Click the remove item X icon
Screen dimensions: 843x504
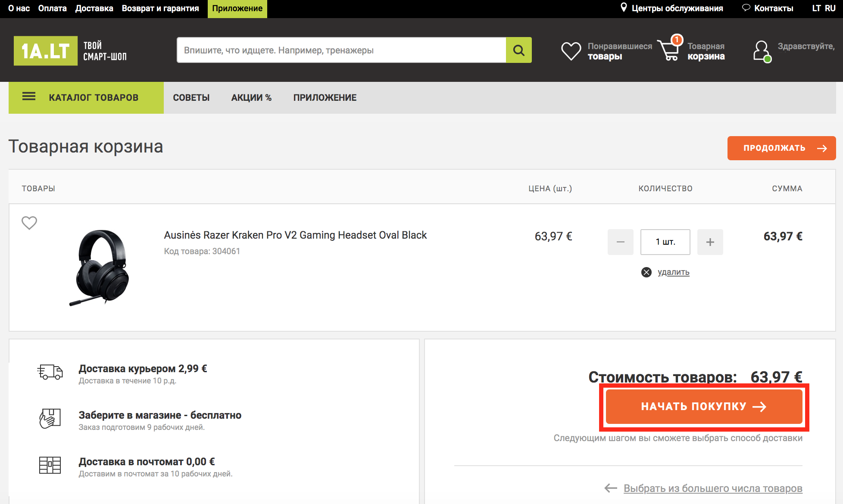(646, 272)
